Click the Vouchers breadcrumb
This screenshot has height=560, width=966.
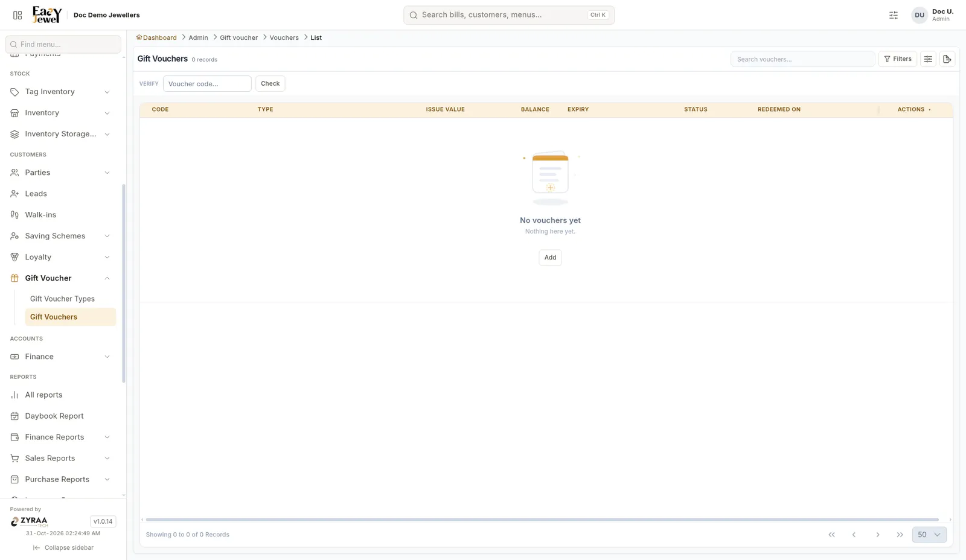tap(284, 37)
